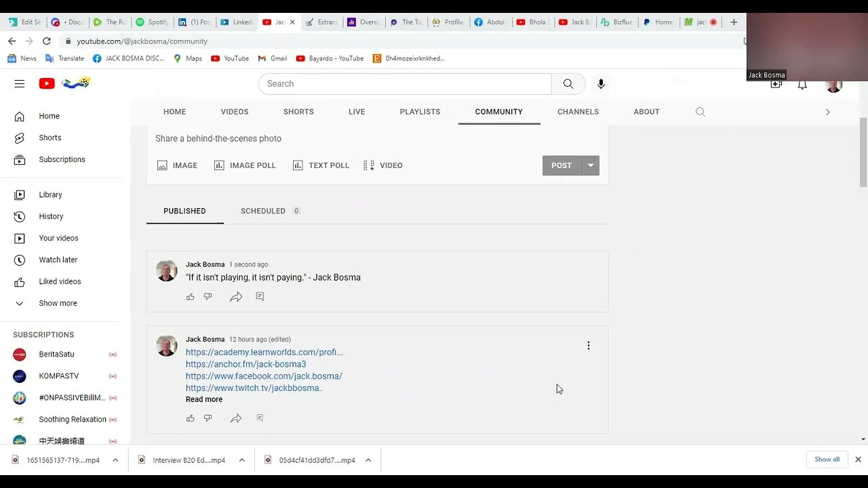Click the POST button
Image resolution: width=868 pixels, height=488 pixels.
pyautogui.click(x=561, y=165)
